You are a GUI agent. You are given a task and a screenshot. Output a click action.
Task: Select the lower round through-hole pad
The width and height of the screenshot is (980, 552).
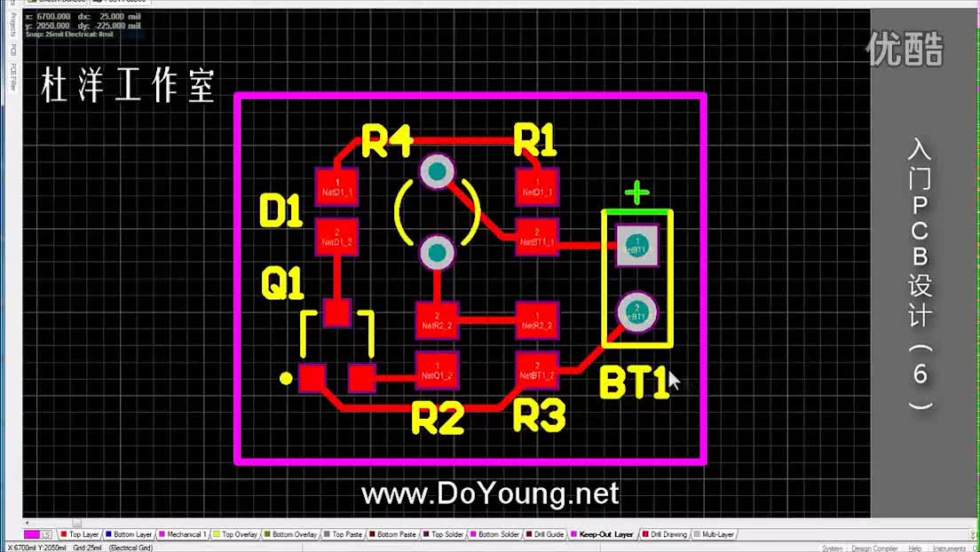click(437, 253)
